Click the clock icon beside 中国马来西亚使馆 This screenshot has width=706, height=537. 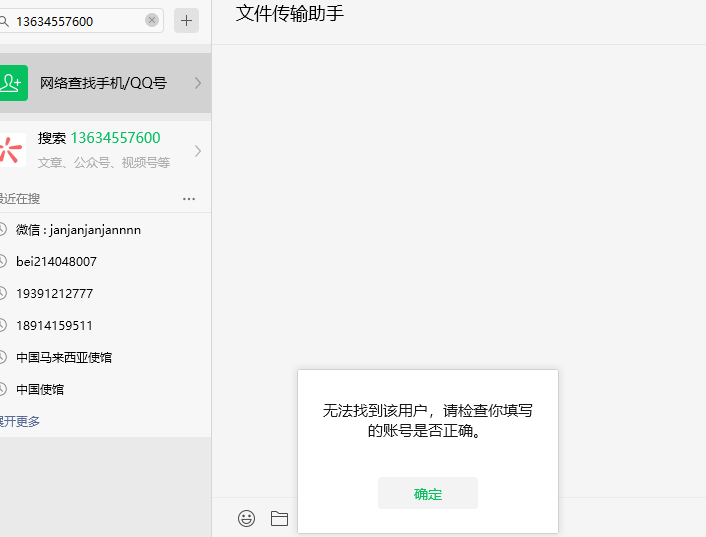tap(3, 357)
